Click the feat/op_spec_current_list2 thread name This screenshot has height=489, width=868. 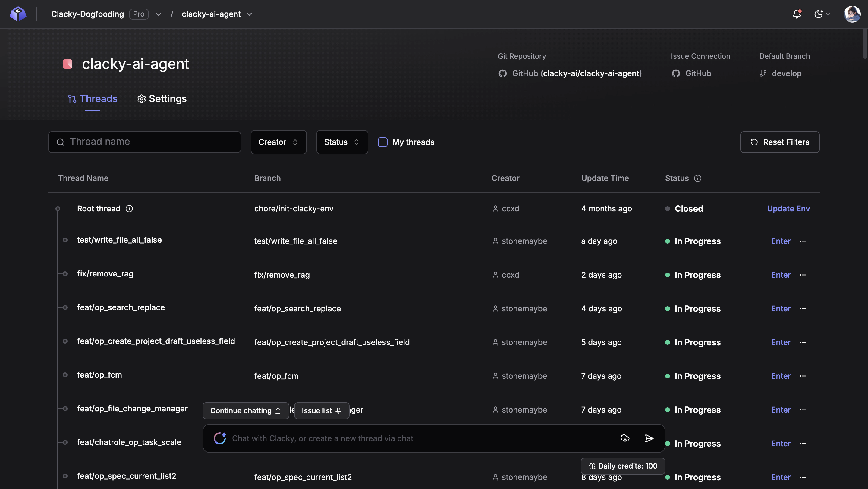[x=127, y=476]
